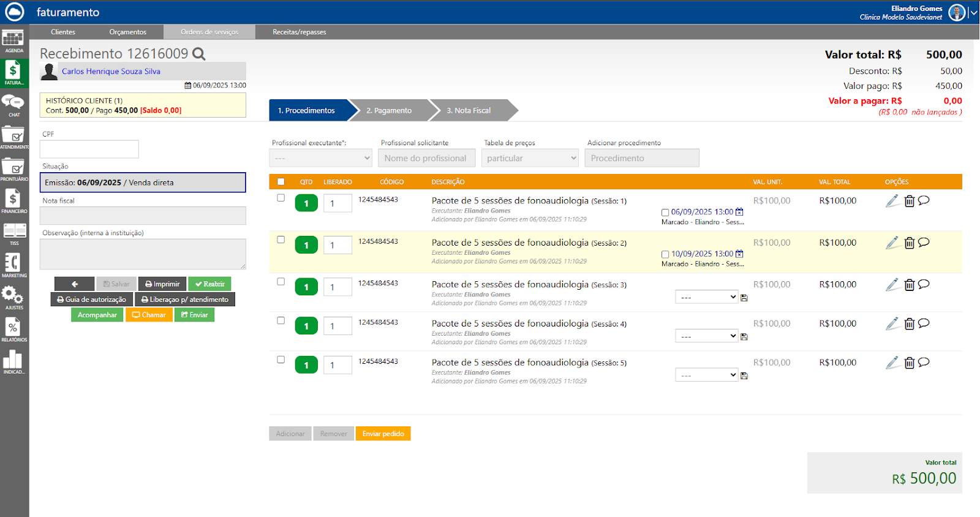The width and height of the screenshot is (980, 517).
Task: Open comment bubble for Sessão 3
Action: pos(924,284)
